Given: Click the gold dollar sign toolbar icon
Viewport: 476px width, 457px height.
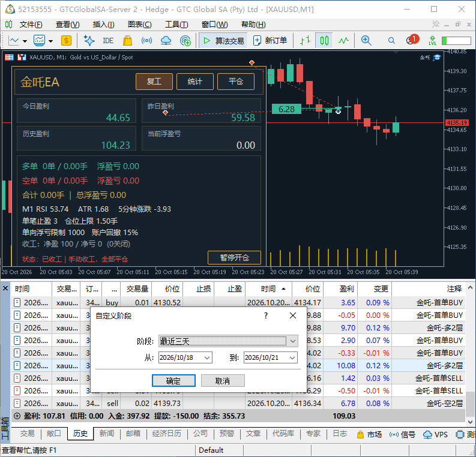Looking at the screenshot, I should point(66,40).
